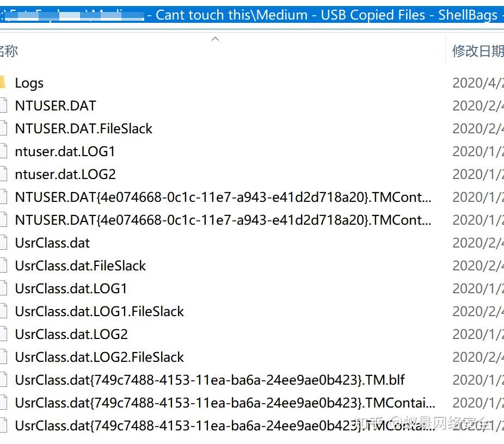Click the modified date for the TM.blf file
504x444 pixels.
pyautogui.click(x=478, y=380)
